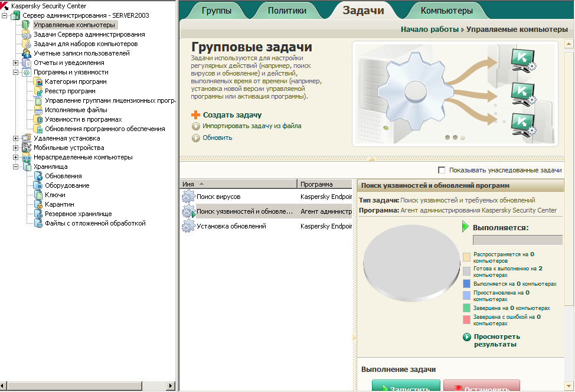This screenshot has height=392, width=575.
Task: Click the Уязвимости в программах icon
Action: pos(38,119)
